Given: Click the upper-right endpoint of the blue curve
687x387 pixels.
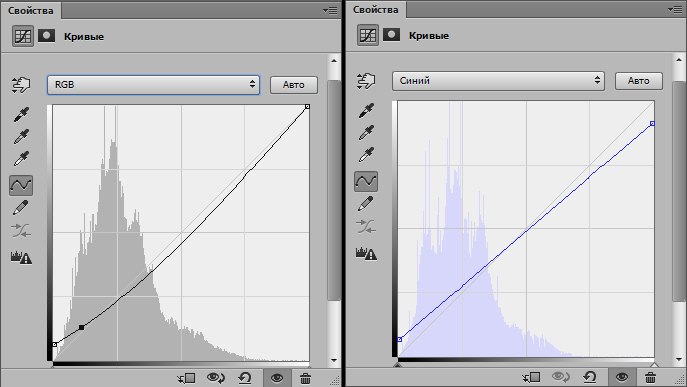Looking at the screenshot, I should [652, 124].
